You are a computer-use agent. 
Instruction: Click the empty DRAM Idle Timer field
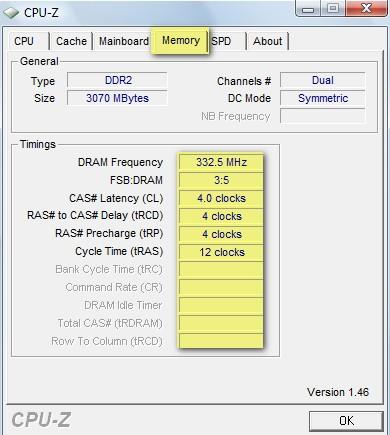[x=221, y=306]
